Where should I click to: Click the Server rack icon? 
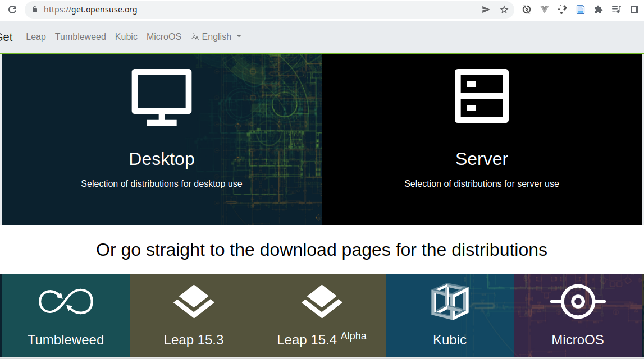coord(481,96)
